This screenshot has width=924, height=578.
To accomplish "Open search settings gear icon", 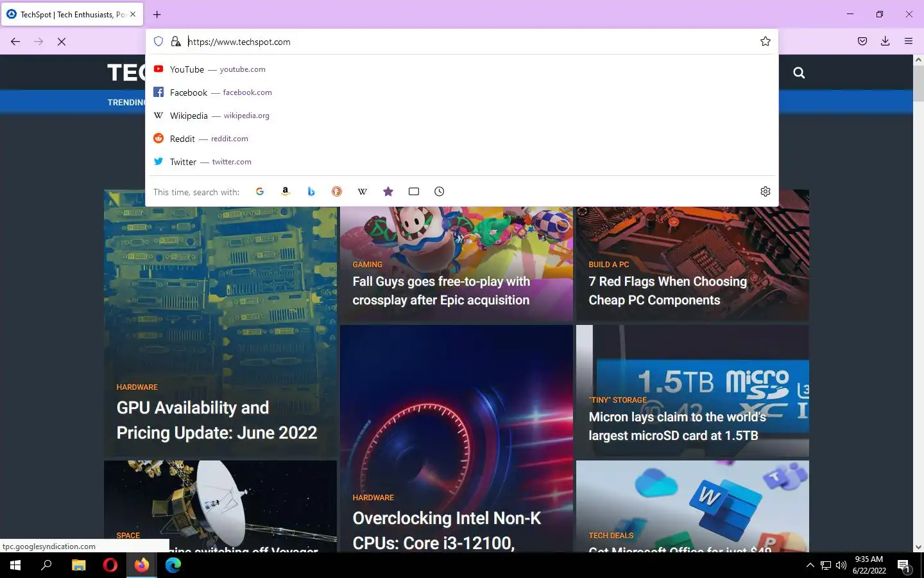I will point(766,191).
